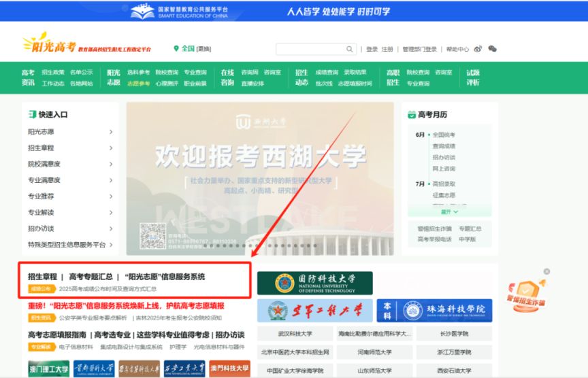Click the 登录 link

(x=372, y=49)
